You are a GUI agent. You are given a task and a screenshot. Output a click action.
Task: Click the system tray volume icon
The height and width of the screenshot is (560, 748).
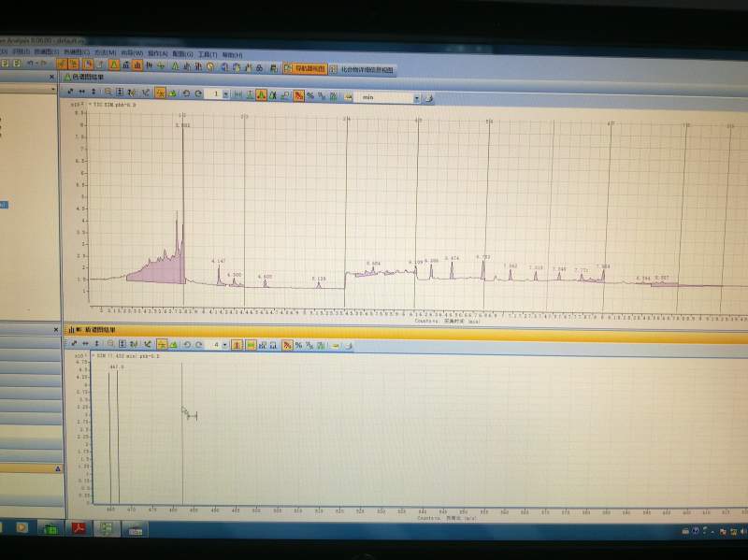pos(742,530)
